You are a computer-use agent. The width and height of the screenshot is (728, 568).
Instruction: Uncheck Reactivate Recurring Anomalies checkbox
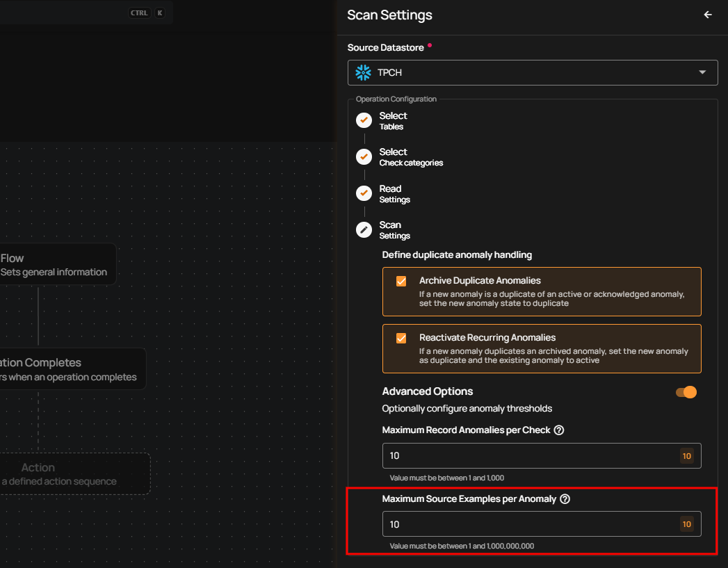(x=401, y=339)
